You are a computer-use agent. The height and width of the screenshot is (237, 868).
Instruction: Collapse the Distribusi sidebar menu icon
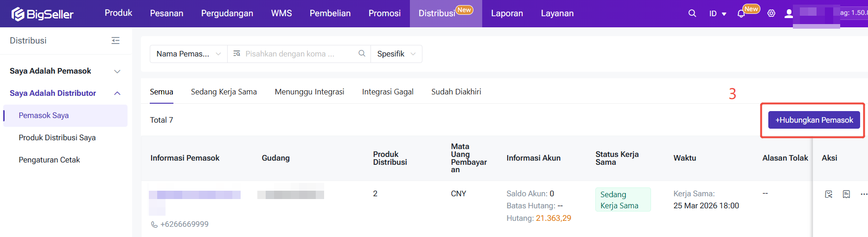point(115,41)
